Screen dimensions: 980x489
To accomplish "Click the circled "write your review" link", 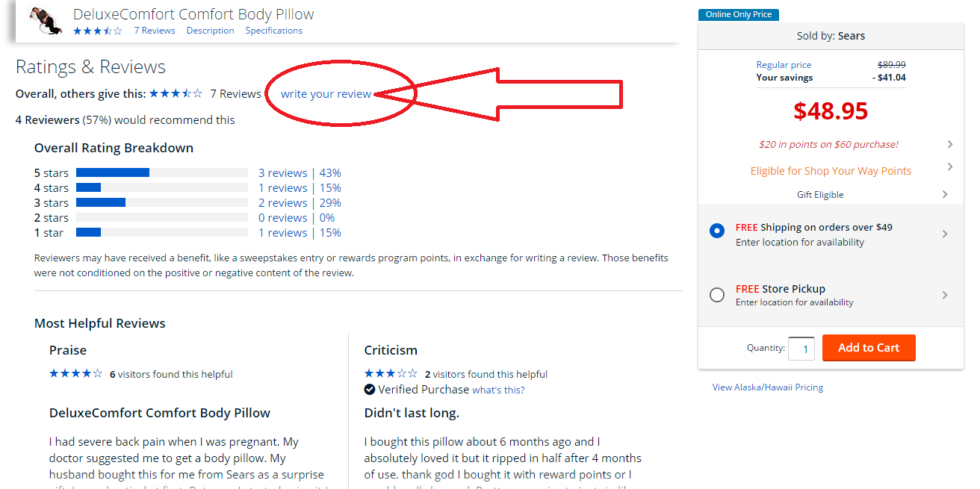I will tap(326, 93).
